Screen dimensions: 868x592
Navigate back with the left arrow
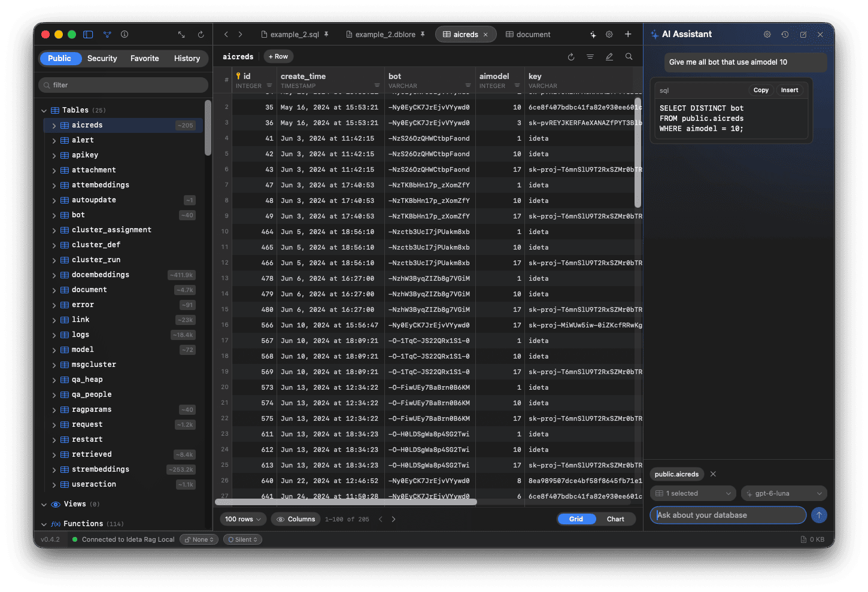[x=226, y=35]
